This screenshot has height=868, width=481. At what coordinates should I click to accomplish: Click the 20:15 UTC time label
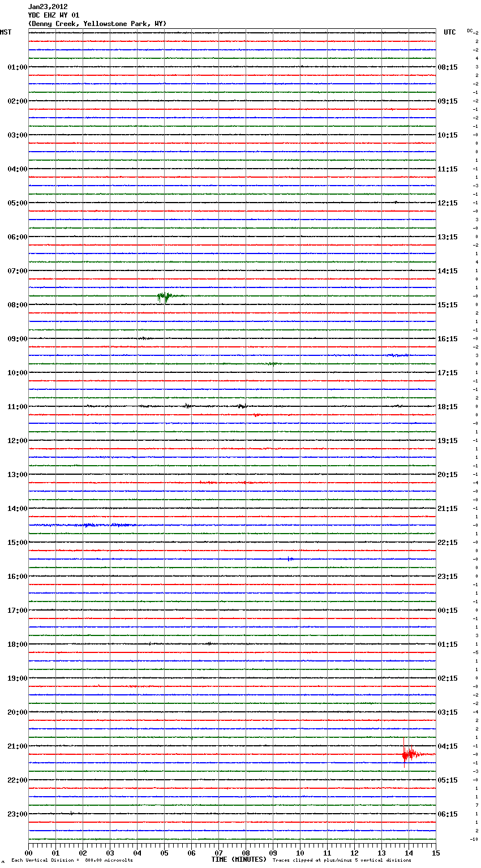tap(448, 475)
